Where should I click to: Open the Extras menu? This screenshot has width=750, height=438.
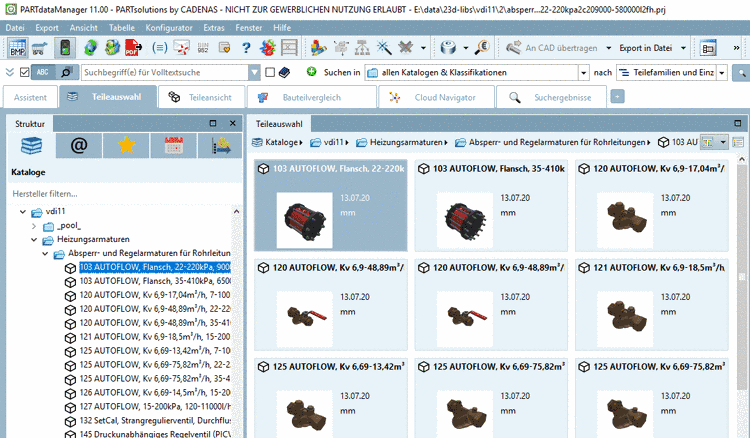[x=214, y=28]
